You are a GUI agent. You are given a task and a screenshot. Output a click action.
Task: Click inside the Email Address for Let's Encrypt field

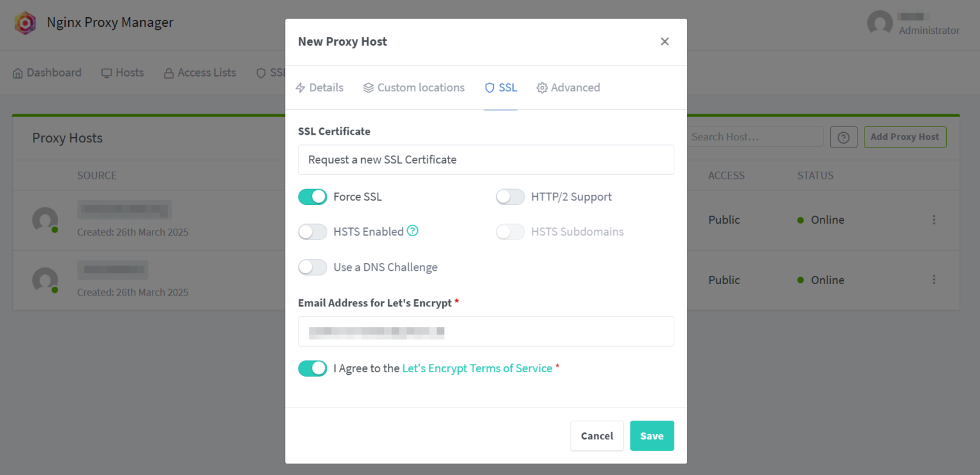pos(486,331)
